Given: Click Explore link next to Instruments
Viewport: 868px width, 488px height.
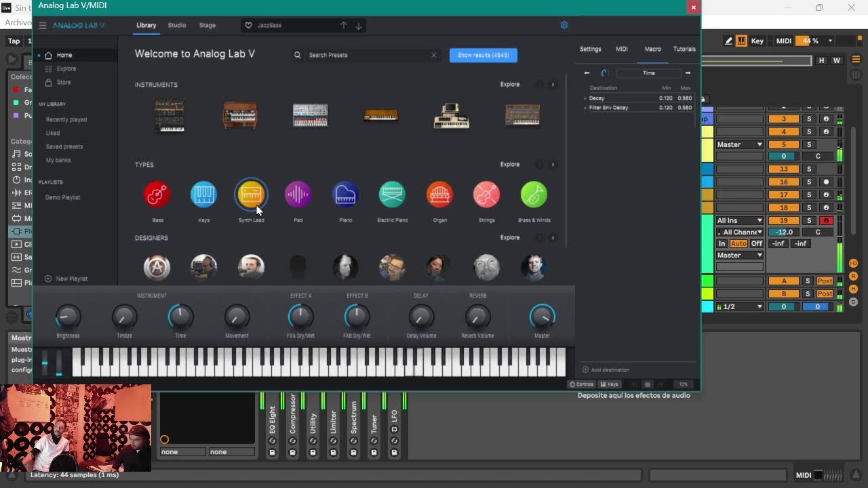Looking at the screenshot, I should pyautogui.click(x=510, y=85).
